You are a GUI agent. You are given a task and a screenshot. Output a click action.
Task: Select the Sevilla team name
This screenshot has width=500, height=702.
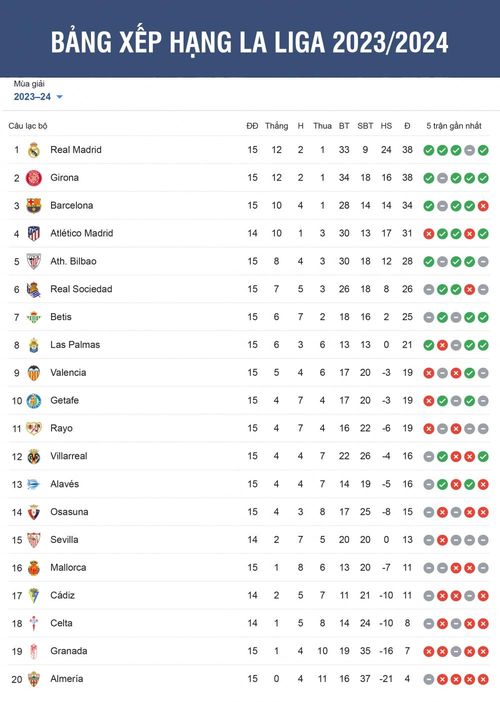64,539
